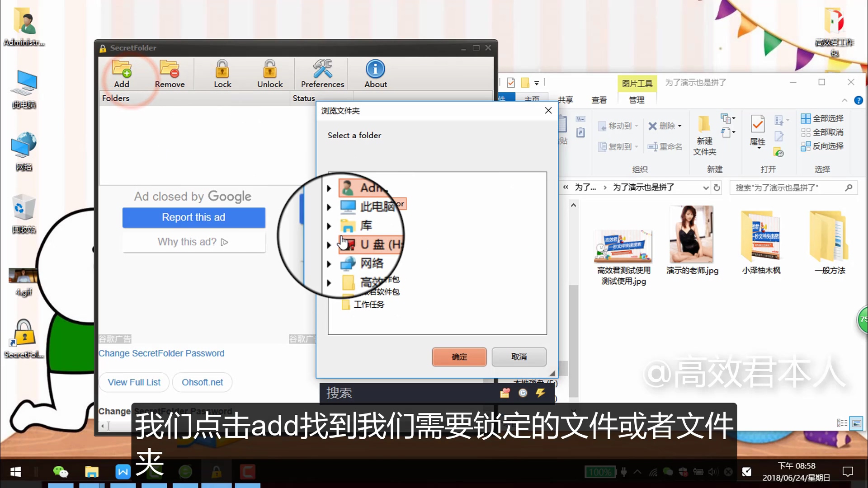868x488 pixels.
Task: Expand the U盘 node in the folder tree
Action: coord(329,245)
